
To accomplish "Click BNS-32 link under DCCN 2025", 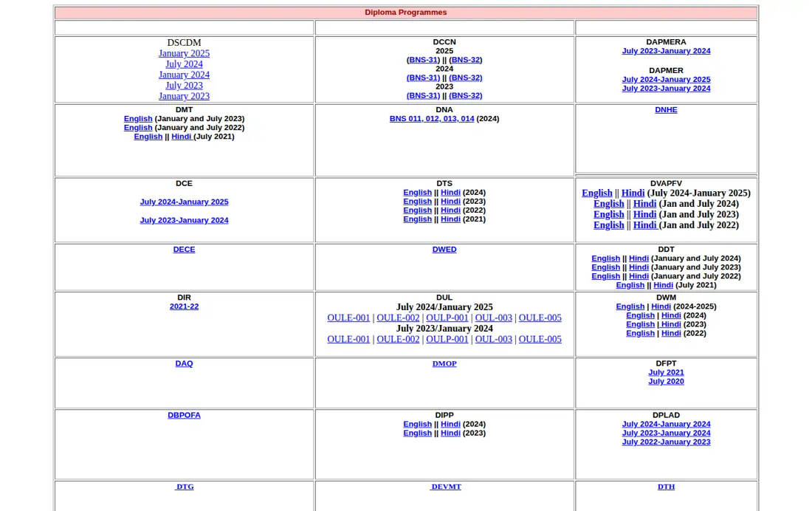I will coord(466,60).
